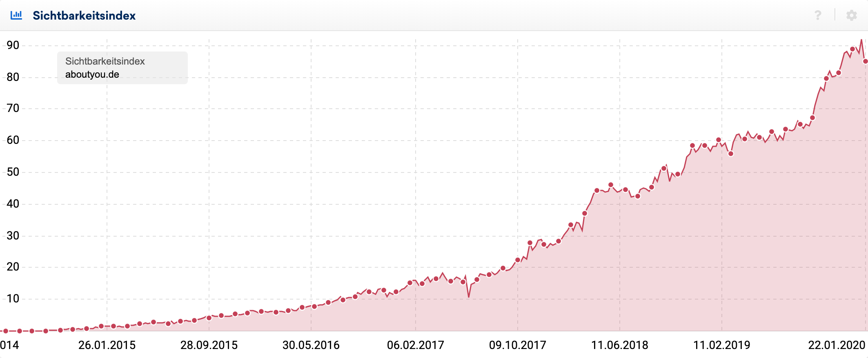The height and width of the screenshot is (358, 868).
Task: Click the 11.06.2018 x-axis date
Action: pyautogui.click(x=620, y=345)
